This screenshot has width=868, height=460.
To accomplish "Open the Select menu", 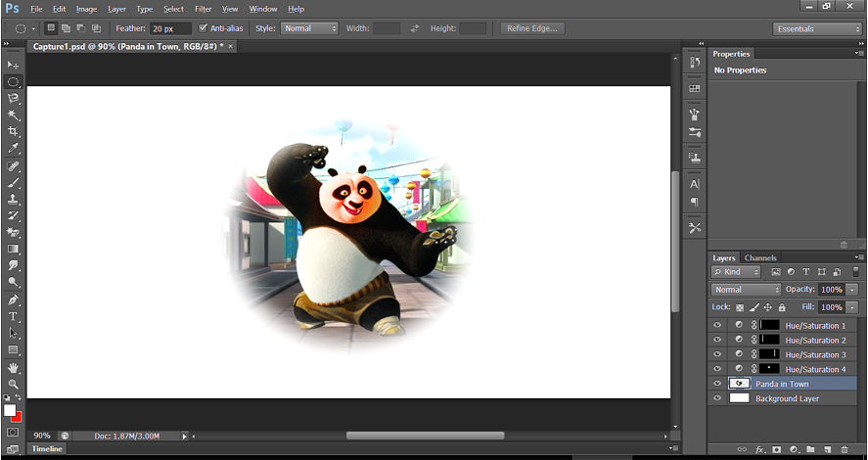I will 173,9.
